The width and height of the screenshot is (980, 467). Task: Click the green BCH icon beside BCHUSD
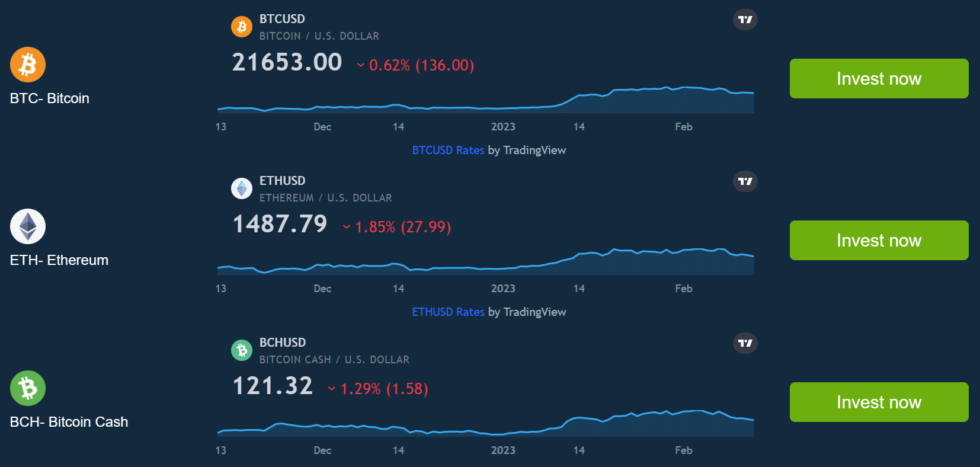242,350
